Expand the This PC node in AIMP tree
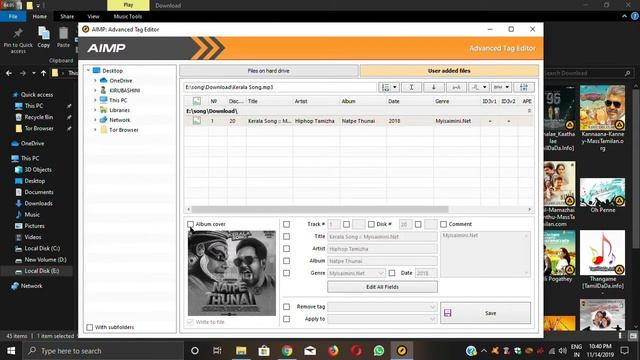The image size is (640, 360). [x=95, y=100]
